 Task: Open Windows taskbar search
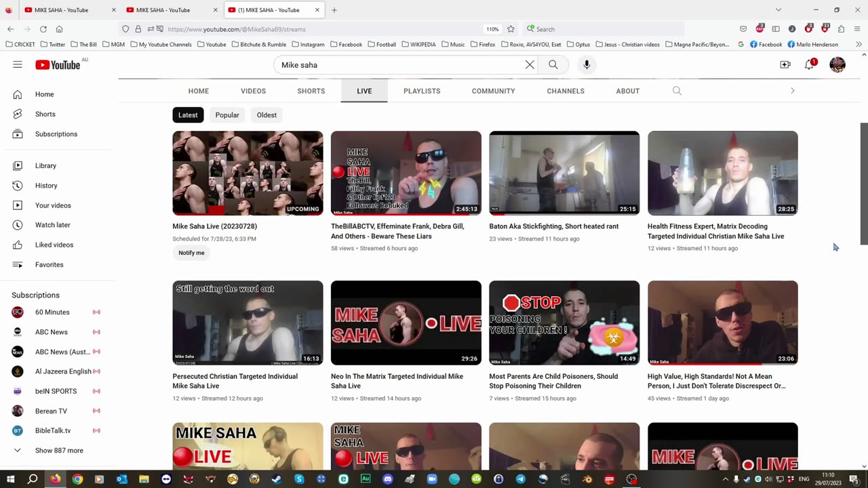(33, 479)
